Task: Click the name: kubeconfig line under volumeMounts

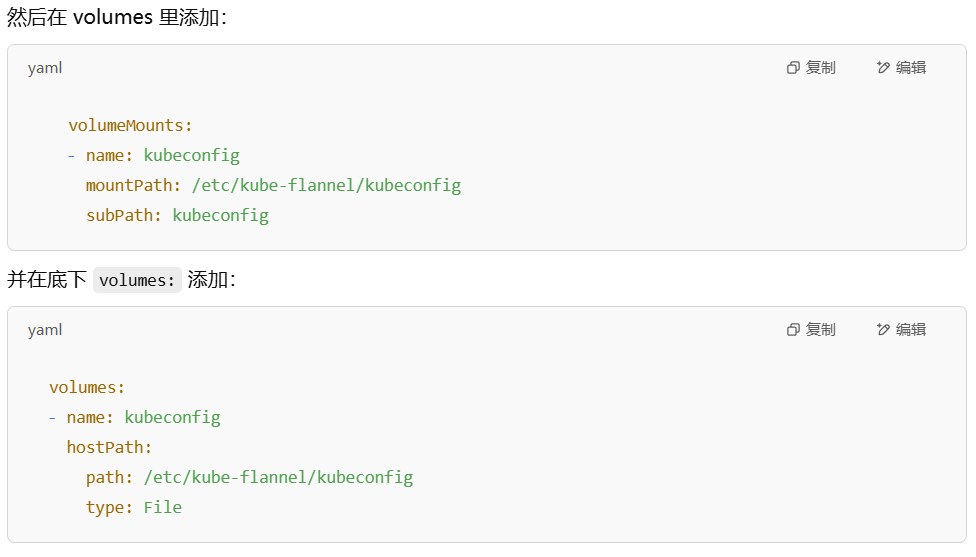Action: click(x=154, y=156)
